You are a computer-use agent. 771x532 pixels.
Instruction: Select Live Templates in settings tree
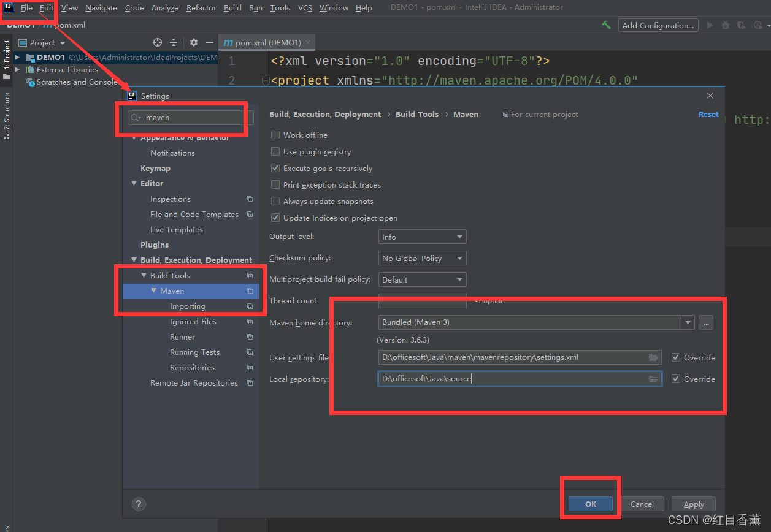[177, 229]
